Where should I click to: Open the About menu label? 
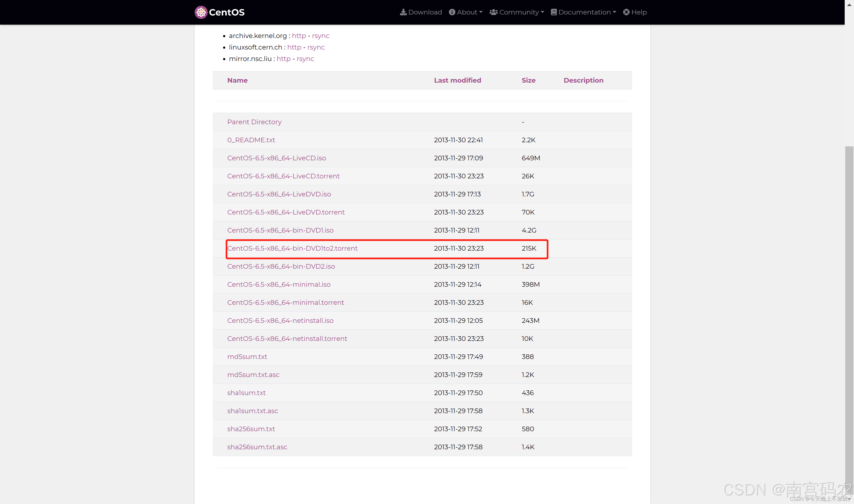coord(467,12)
